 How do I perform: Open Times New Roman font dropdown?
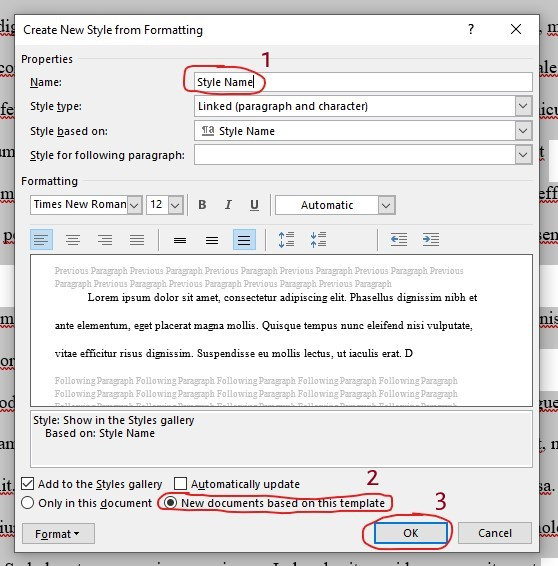134,205
